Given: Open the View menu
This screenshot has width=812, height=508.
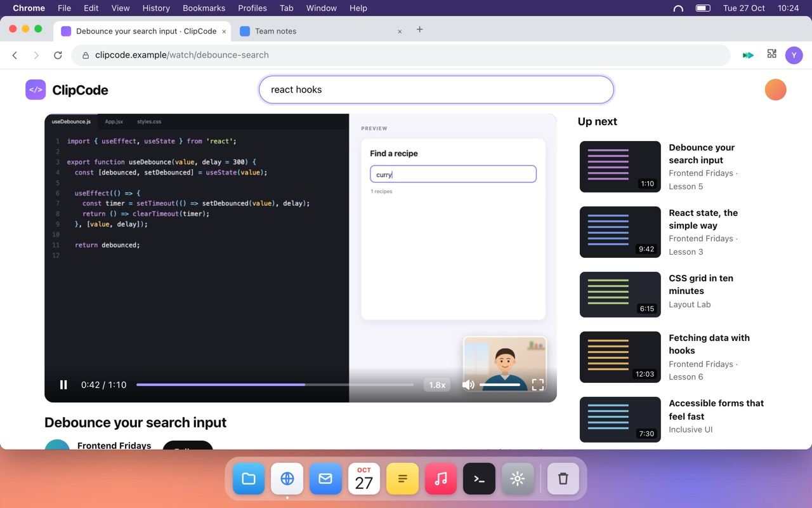Looking at the screenshot, I should 121,8.
